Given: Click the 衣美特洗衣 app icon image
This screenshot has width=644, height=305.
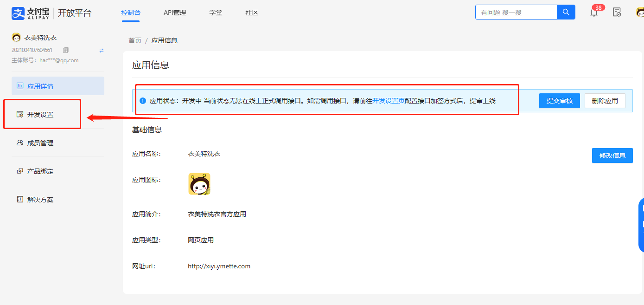Looking at the screenshot, I should [x=199, y=184].
